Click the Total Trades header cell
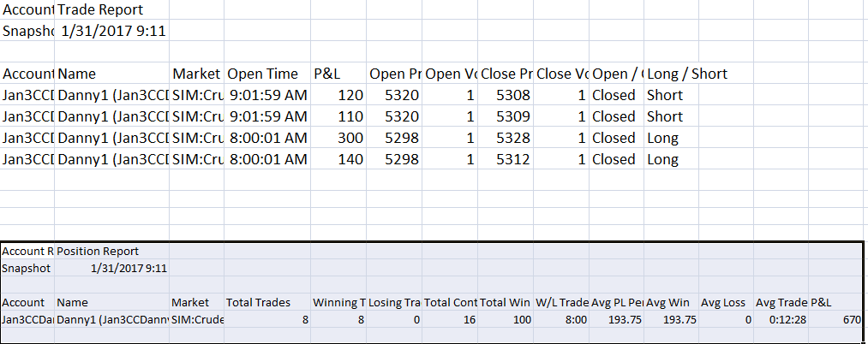 click(x=266, y=303)
